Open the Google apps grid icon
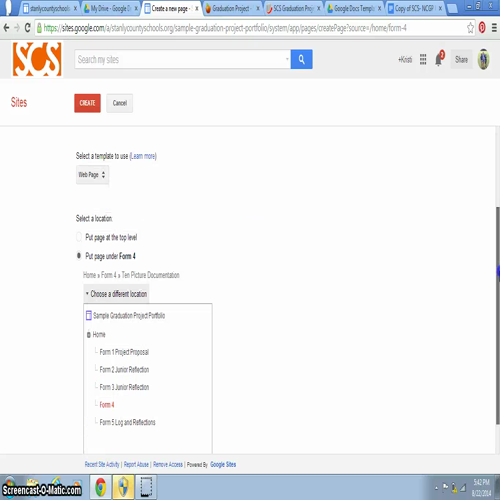 tap(423, 59)
